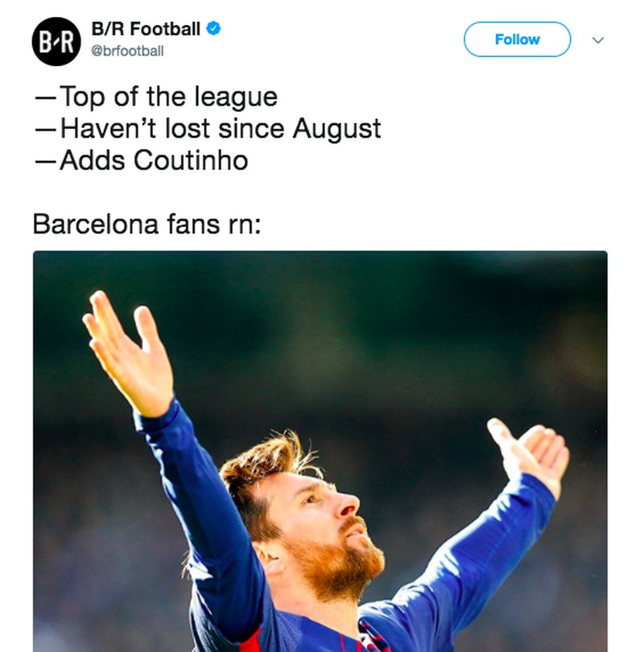Screen dimensions: 644x652
Task: Open the @brfootball handle link
Action: [x=127, y=52]
